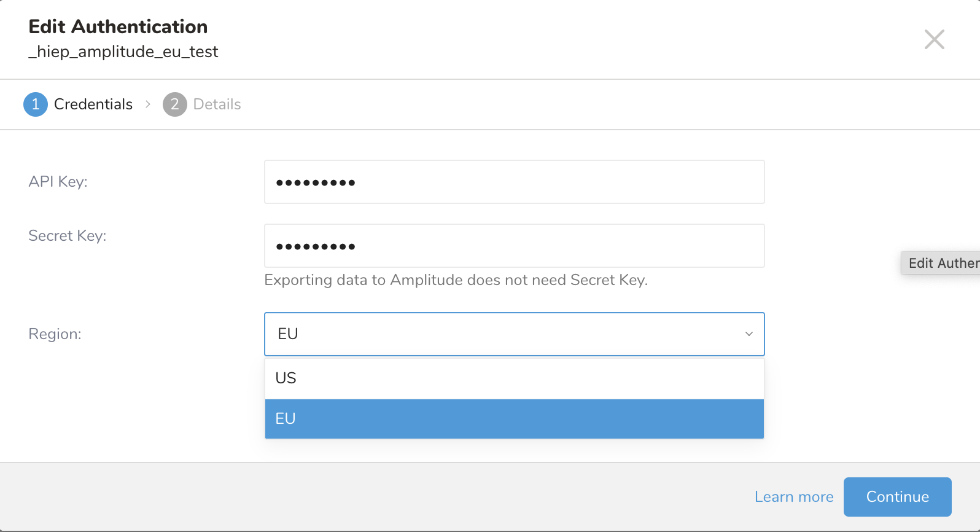Click the Secret Key field label
The width and height of the screenshot is (980, 532).
tap(68, 236)
